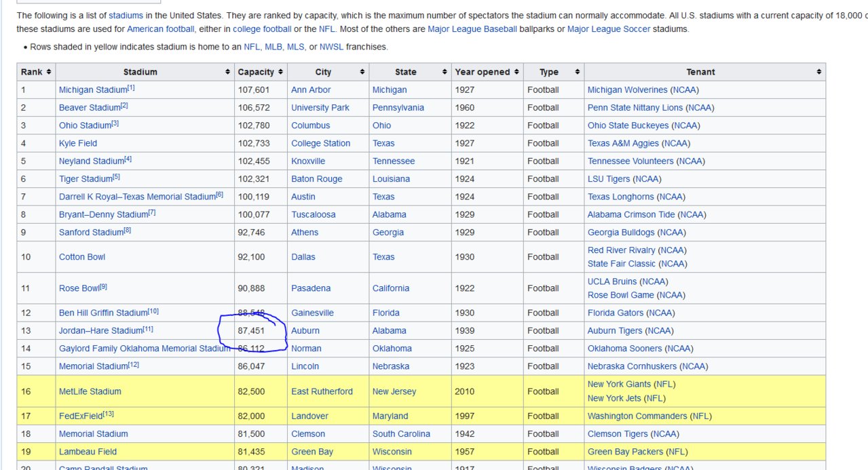This screenshot has height=470, width=868.
Task: Open Michigan Stadium article
Action: tap(93, 90)
